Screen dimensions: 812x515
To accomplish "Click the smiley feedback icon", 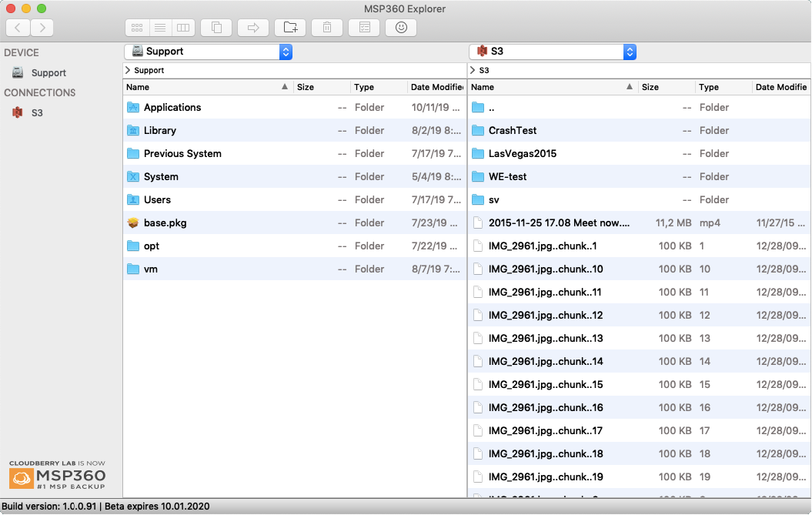I will point(401,28).
